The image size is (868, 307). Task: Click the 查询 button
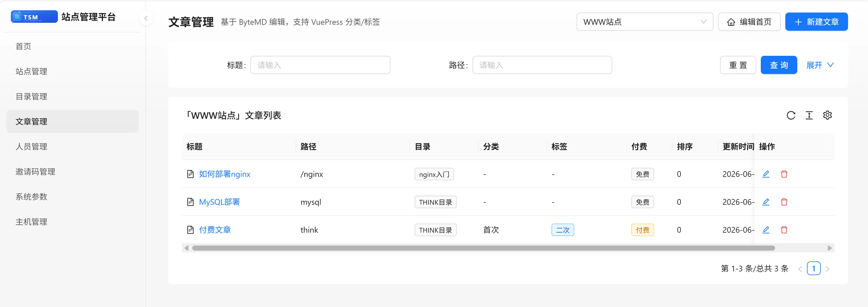pos(779,65)
